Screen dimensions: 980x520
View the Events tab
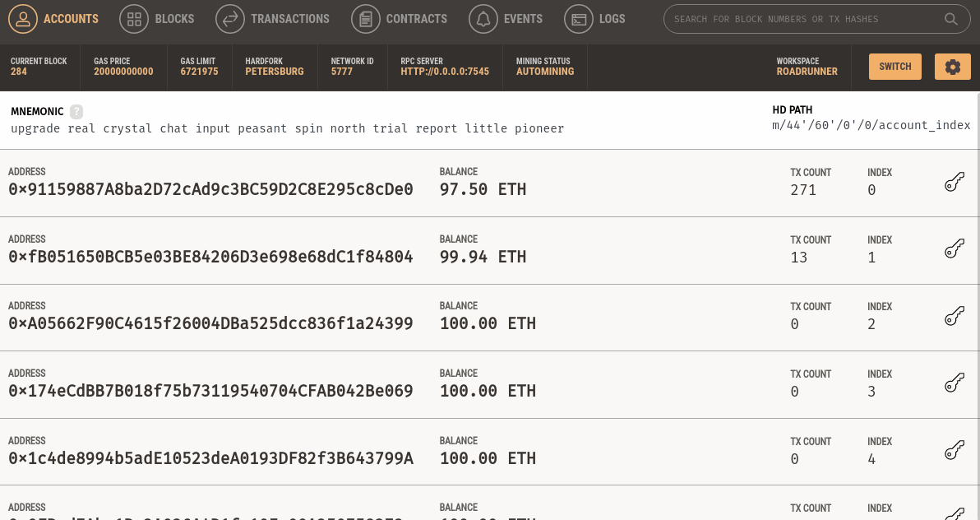click(x=506, y=19)
